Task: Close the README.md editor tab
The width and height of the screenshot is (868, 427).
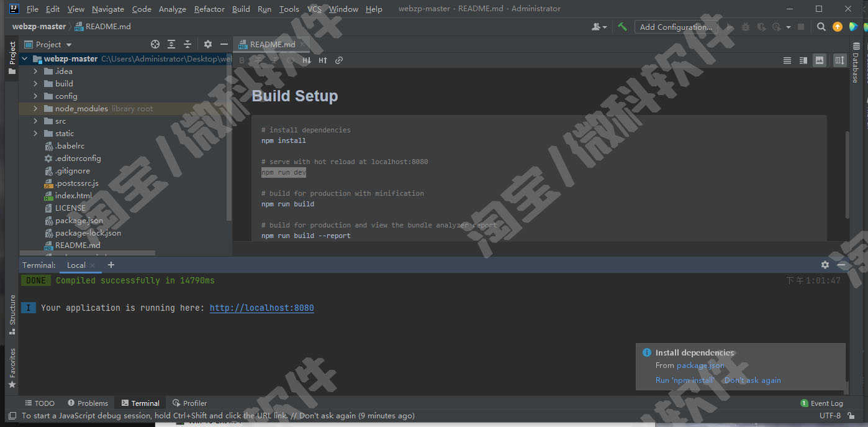Action: pyautogui.click(x=303, y=44)
